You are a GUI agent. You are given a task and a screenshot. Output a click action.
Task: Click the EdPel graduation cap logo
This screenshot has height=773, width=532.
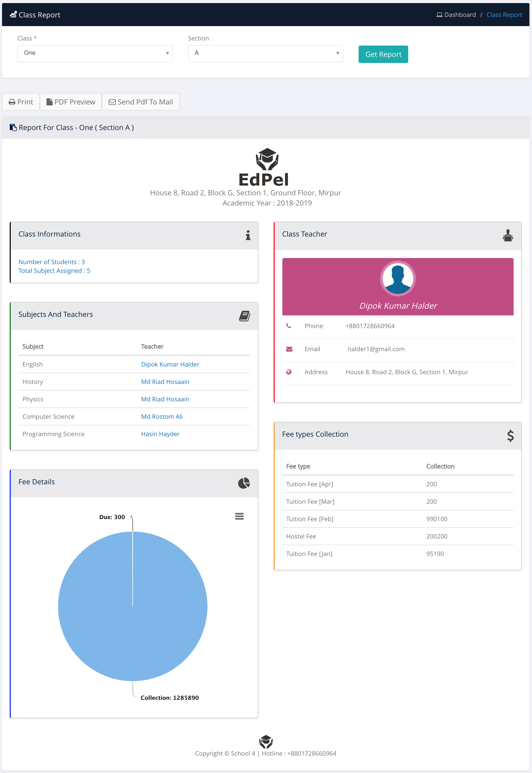pyautogui.click(x=267, y=159)
